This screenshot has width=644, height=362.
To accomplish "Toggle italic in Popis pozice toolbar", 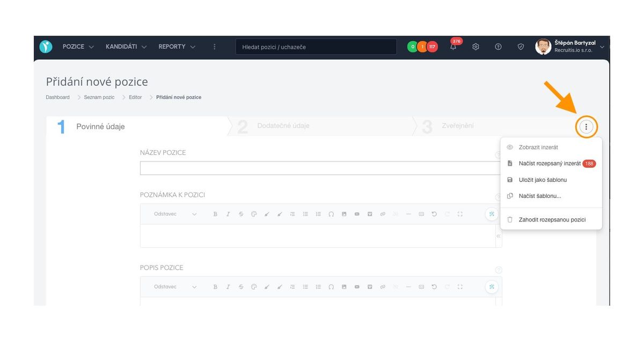I will coord(228,287).
